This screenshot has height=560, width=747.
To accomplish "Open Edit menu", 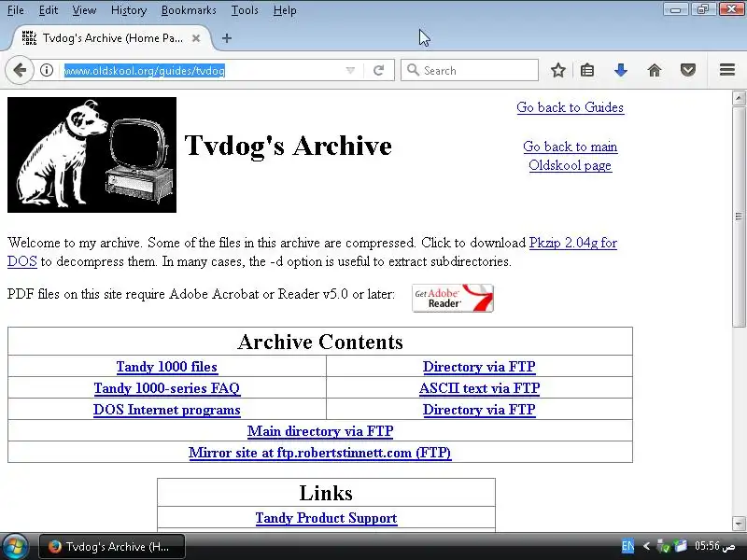I will pos(49,10).
